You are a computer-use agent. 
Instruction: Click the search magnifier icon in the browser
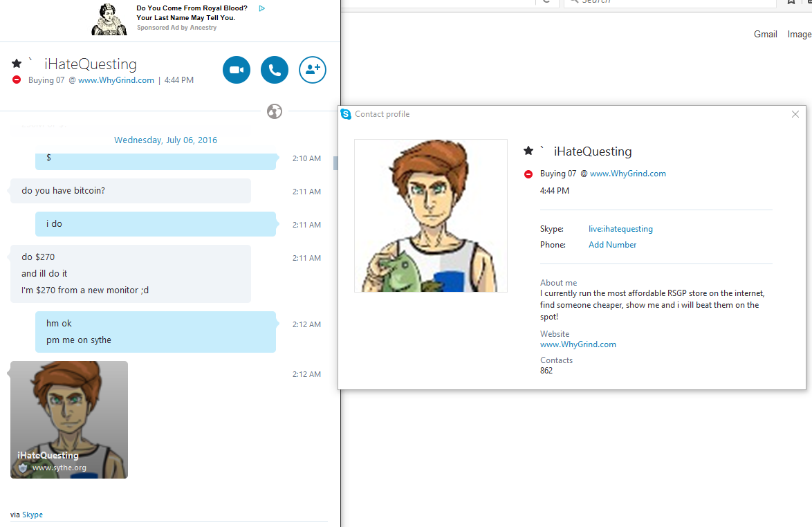point(574,1)
